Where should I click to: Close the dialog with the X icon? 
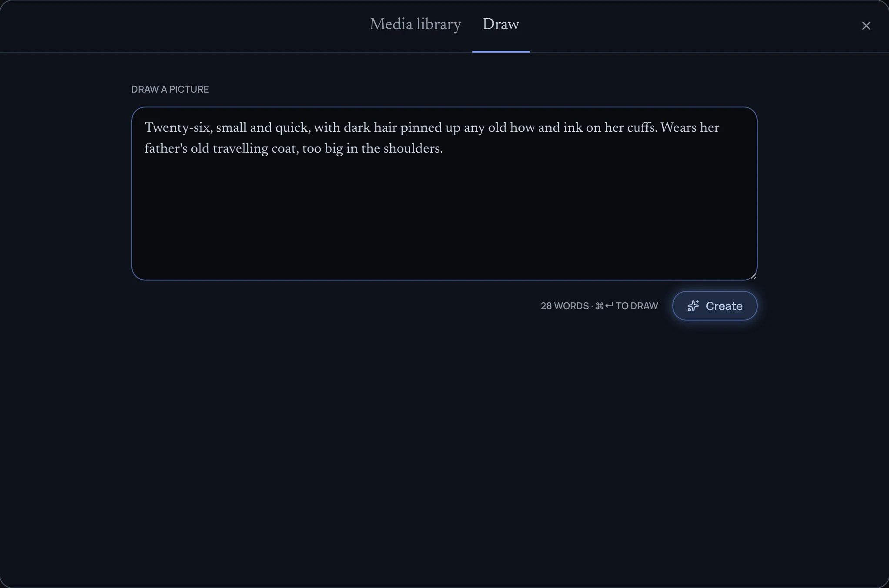[x=866, y=26]
